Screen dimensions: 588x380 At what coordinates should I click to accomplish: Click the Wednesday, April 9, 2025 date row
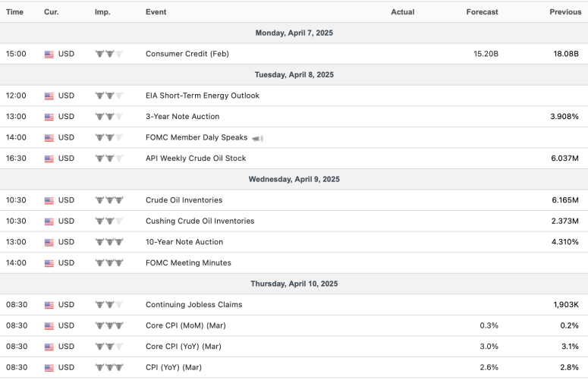pyautogui.click(x=294, y=180)
